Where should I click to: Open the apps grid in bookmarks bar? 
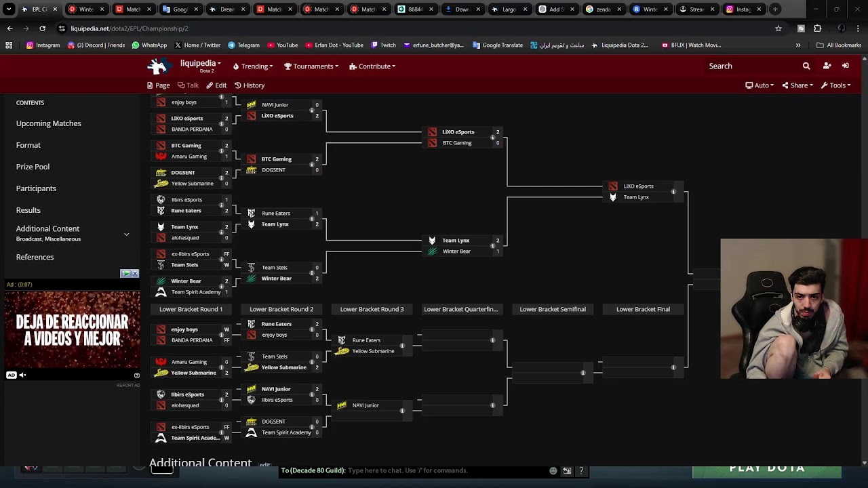9,45
